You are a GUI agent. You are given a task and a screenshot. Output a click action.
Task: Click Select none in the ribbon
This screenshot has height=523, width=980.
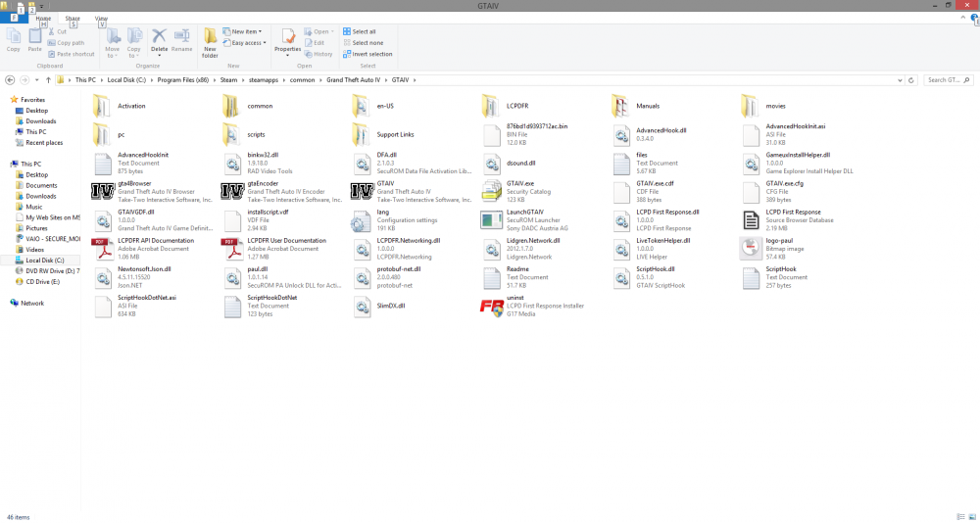364,42
